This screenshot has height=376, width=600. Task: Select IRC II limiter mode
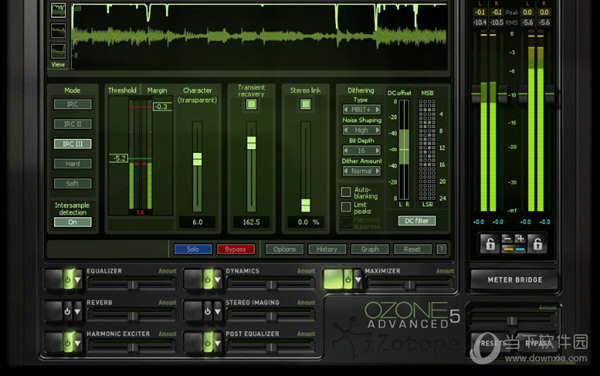point(73,124)
